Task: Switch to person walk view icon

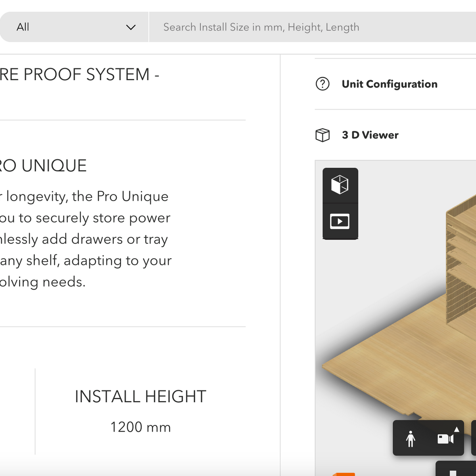Action: (x=411, y=438)
